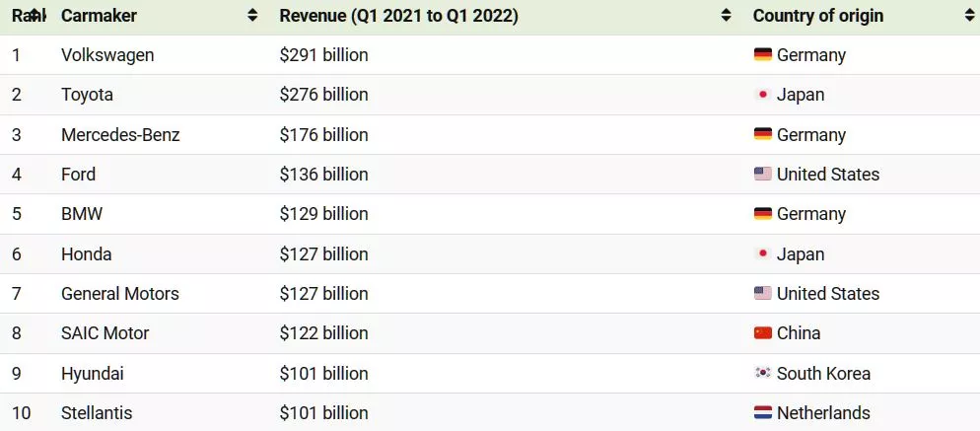Click the $136 billion revenue value
This screenshot has width=980, height=431.
[x=323, y=174]
